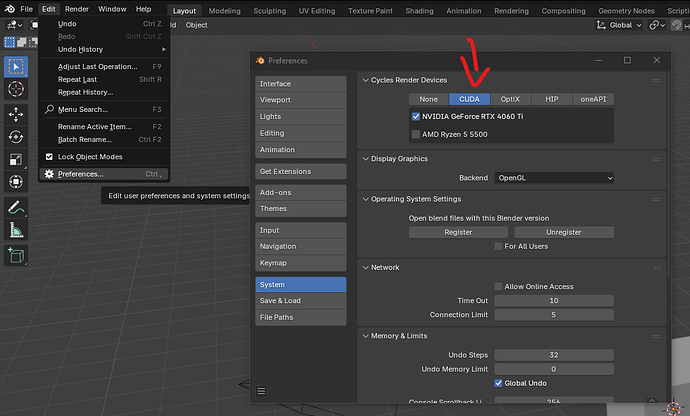Open the Get Extensions section
690x416 pixels.
point(301,171)
